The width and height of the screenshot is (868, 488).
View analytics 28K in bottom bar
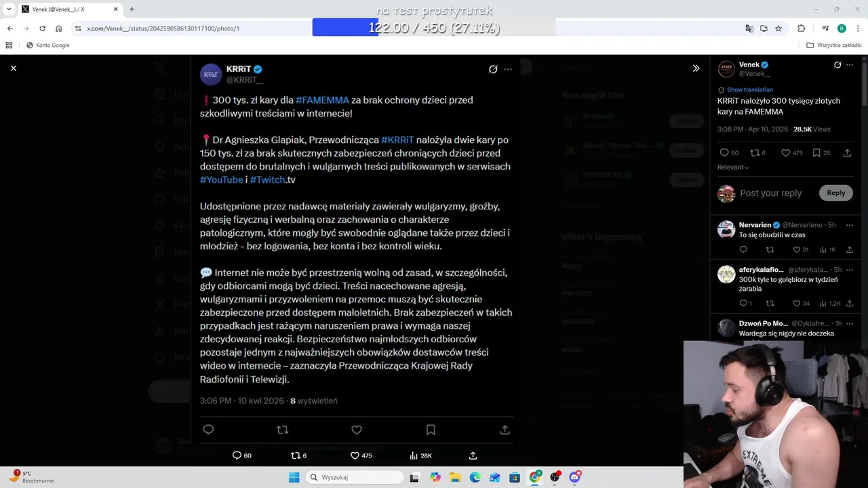(420, 455)
